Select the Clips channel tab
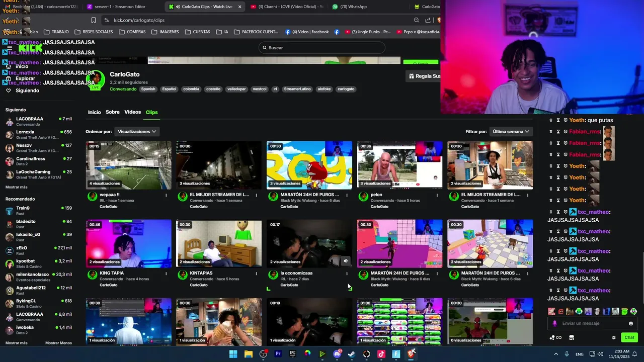 (x=152, y=112)
